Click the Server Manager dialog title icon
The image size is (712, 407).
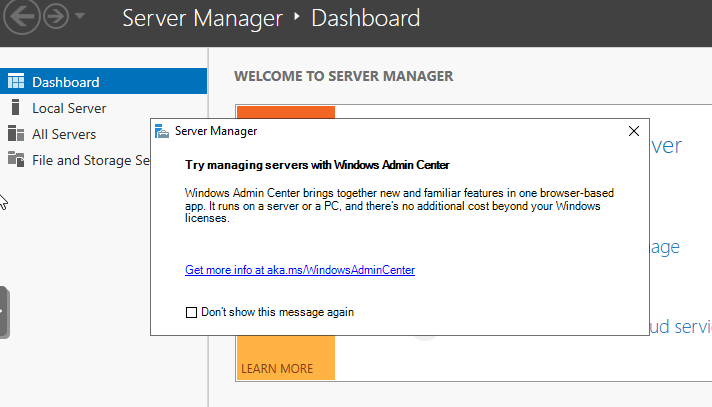tap(162, 131)
